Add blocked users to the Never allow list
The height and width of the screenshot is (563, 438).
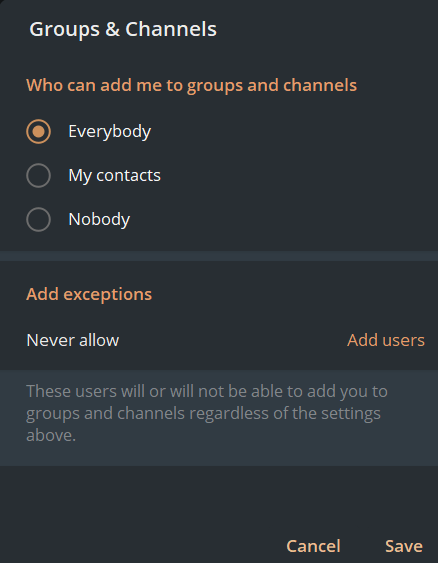[x=386, y=340]
